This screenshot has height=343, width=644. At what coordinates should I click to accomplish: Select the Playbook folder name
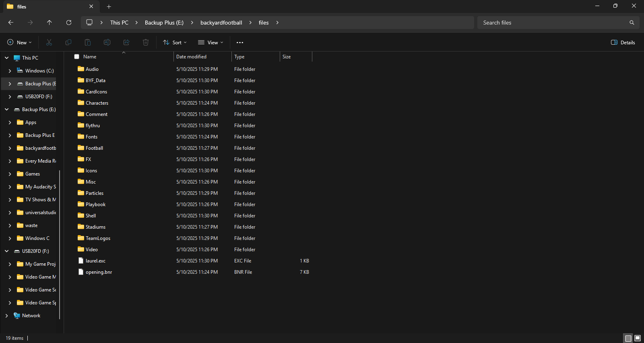pyautogui.click(x=96, y=205)
